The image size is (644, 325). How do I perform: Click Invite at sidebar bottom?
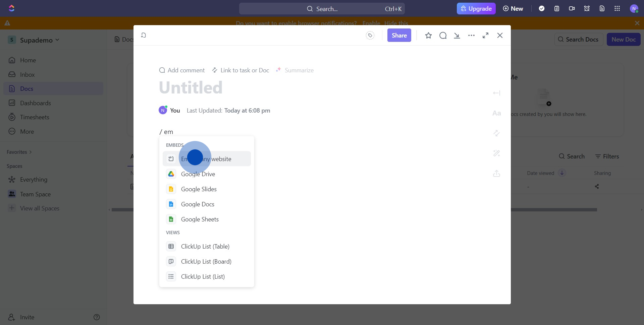click(x=21, y=317)
